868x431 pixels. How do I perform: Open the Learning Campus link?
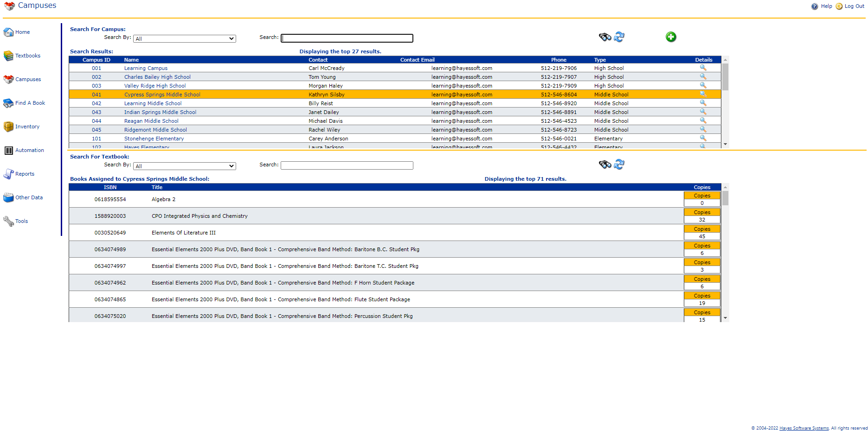(146, 68)
